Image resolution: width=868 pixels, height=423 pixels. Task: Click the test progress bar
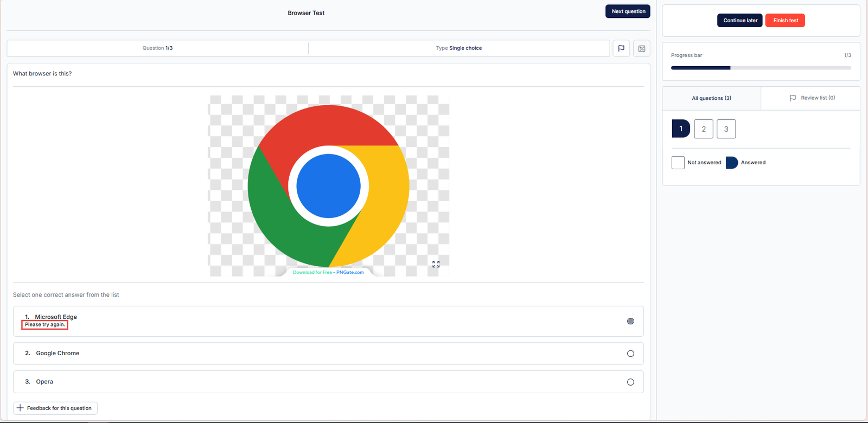coord(761,68)
